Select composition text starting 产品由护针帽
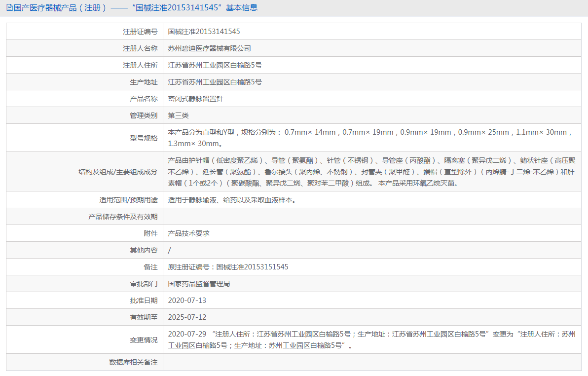Image resolution: width=588 pixels, height=376 pixels. point(371,172)
